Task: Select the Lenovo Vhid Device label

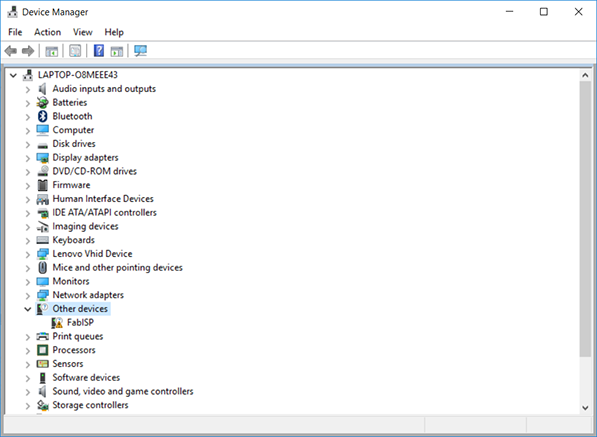Action: [93, 254]
